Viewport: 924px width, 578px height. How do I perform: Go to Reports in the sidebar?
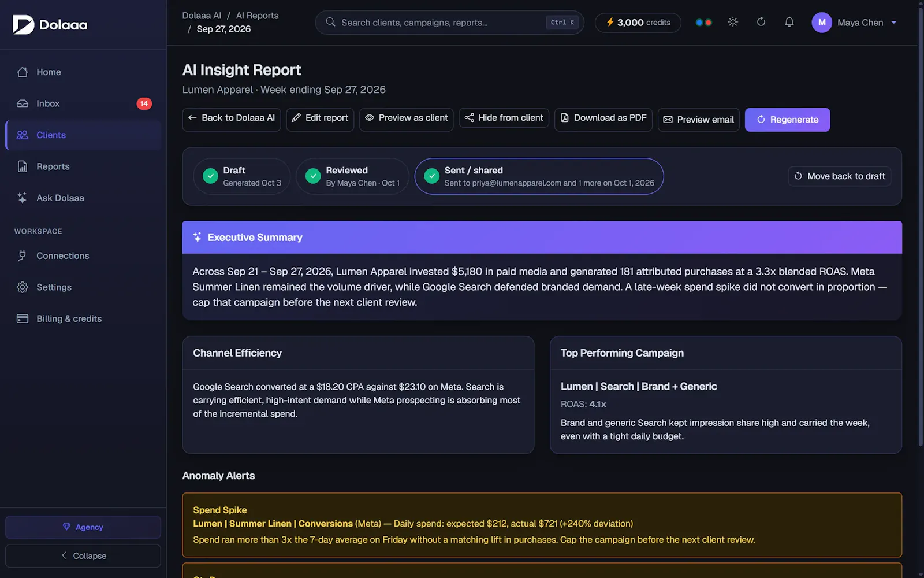pyautogui.click(x=83, y=166)
